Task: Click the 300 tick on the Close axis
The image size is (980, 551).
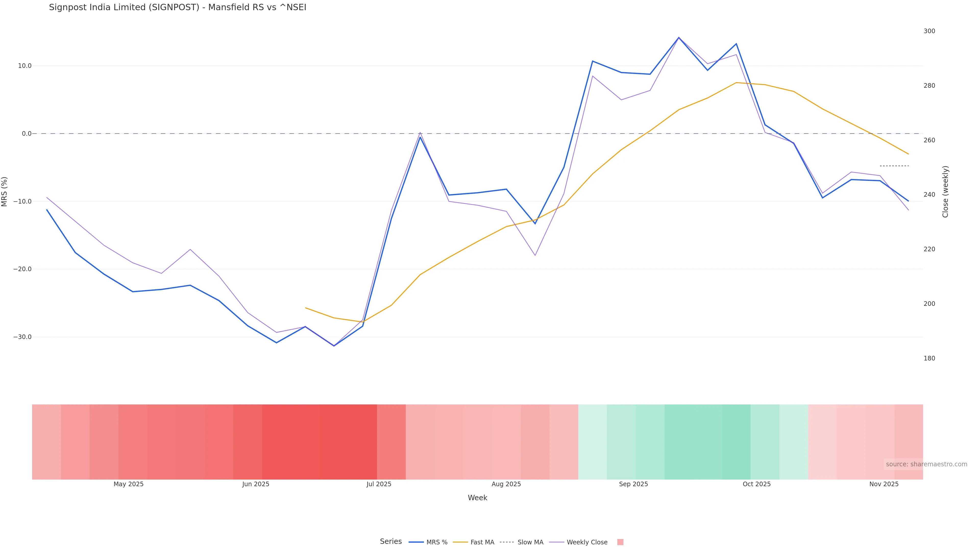Action: (x=929, y=31)
